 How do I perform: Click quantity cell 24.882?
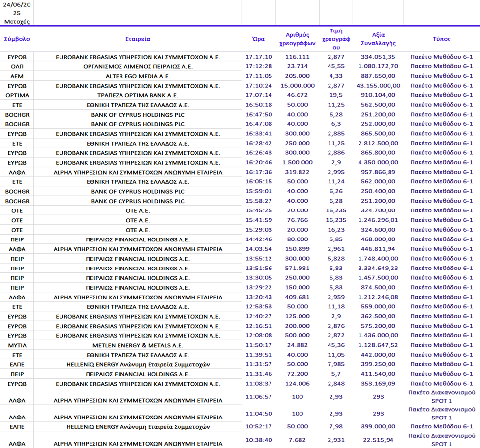pyautogui.click(x=297, y=345)
